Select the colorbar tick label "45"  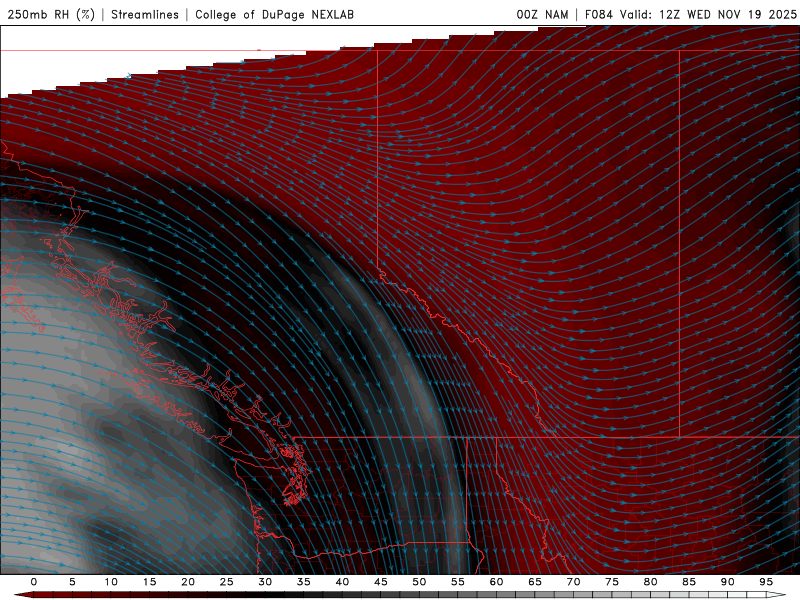(x=380, y=582)
